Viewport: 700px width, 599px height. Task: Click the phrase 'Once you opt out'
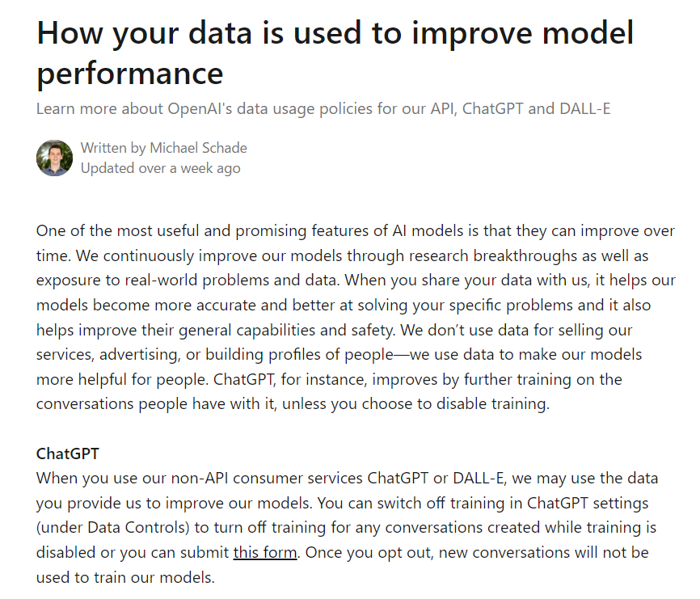pyautogui.click(x=369, y=553)
